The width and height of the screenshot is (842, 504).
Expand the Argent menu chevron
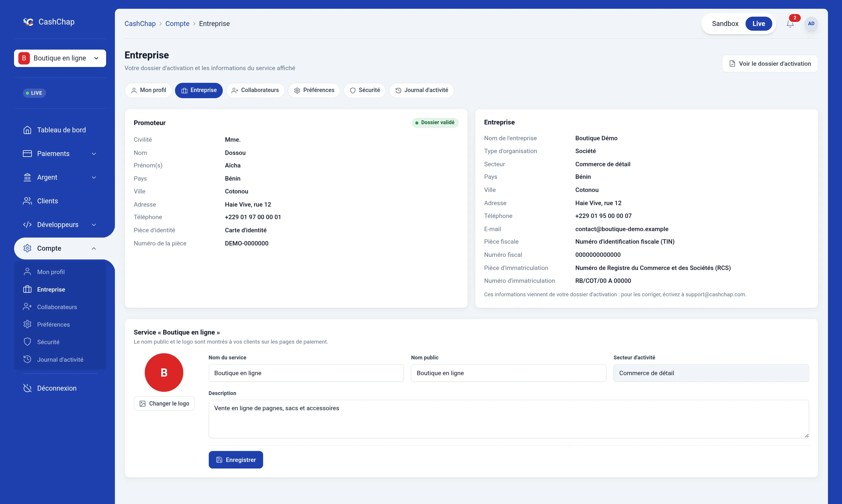(x=94, y=177)
